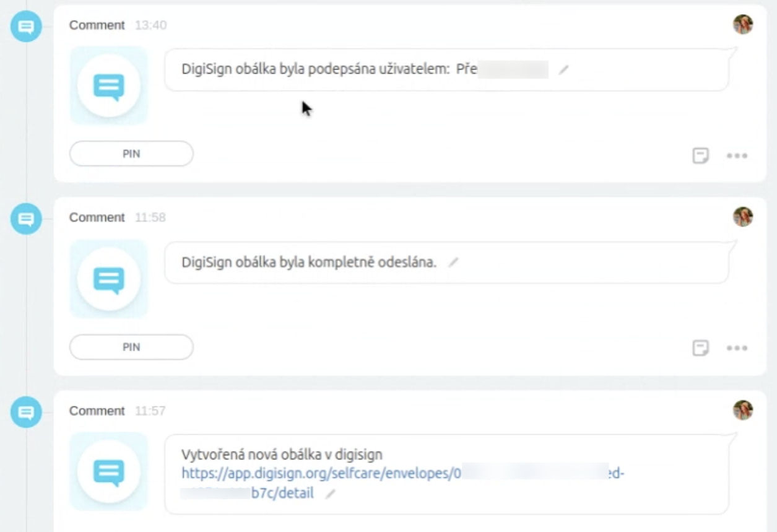
Task: Click the sticky note icon on the 13:40 comment
Action: [x=700, y=156]
